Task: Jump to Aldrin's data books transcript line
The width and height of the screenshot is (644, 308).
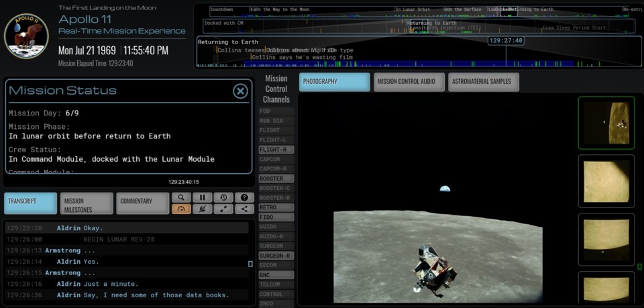Action: pyautogui.click(x=143, y=295)
